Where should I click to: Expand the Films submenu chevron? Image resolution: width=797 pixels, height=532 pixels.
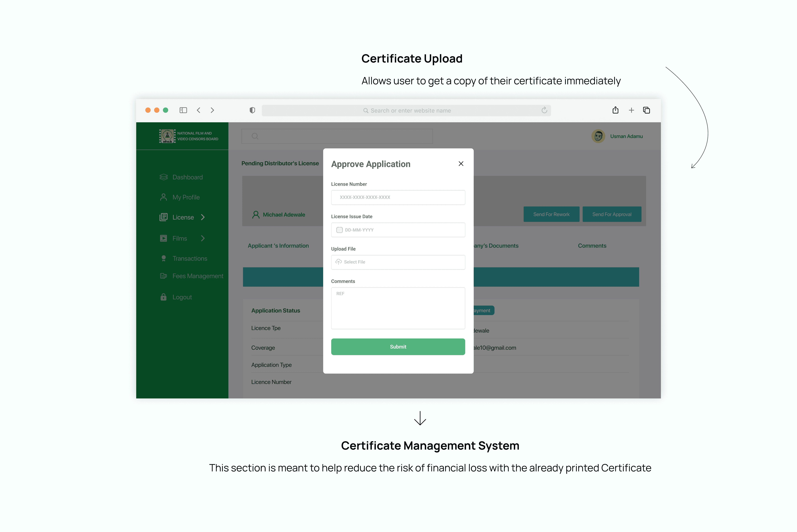tap(203, 238)
